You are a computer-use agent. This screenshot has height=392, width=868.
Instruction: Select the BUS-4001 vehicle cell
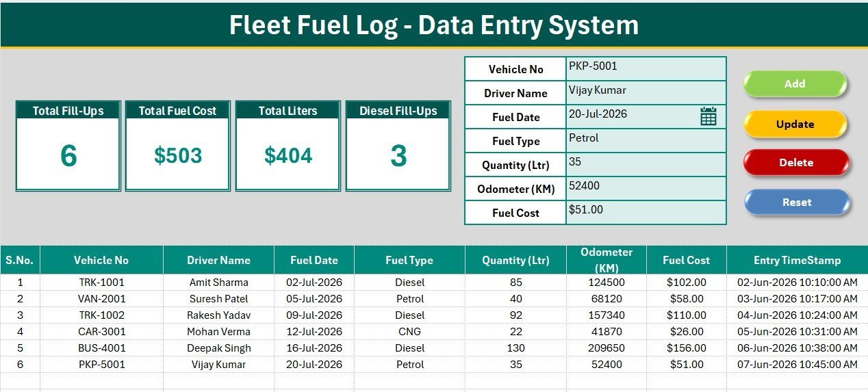click(101, 348)
